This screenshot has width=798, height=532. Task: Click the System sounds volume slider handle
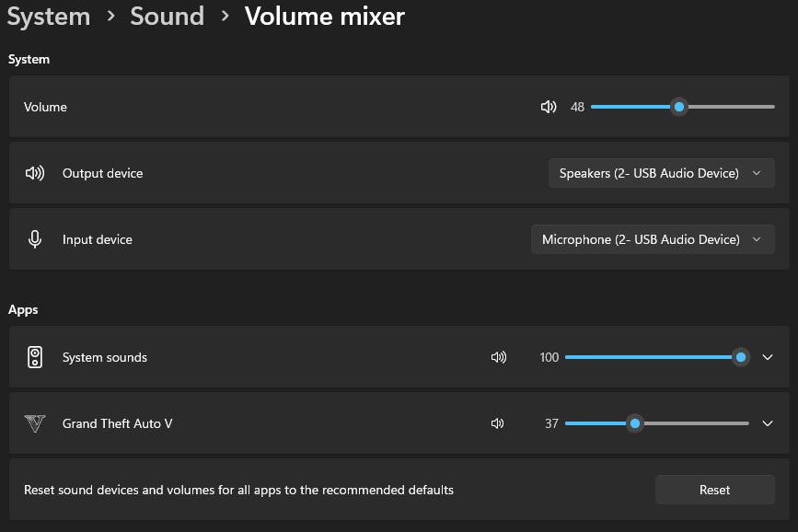coord(740,357)
